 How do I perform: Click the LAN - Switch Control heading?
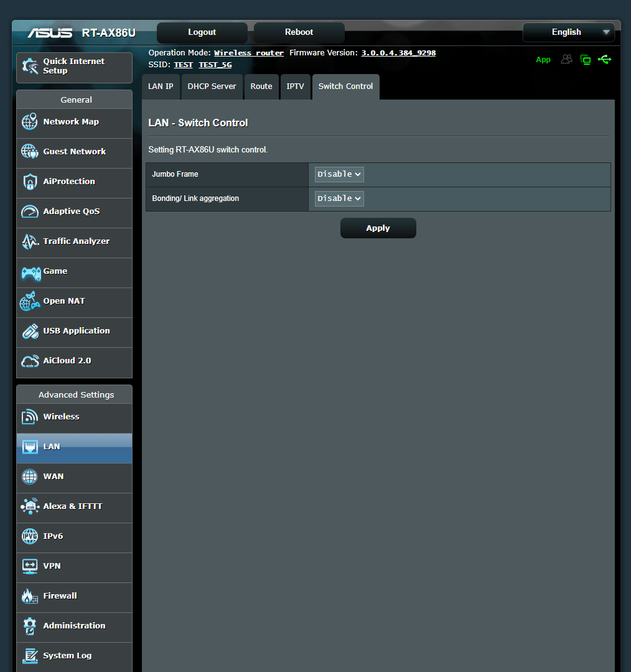click(198, 123)
